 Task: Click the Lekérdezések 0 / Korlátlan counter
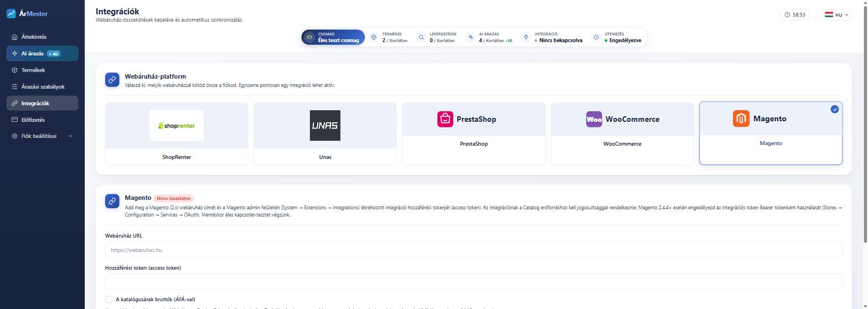(442, 40)
